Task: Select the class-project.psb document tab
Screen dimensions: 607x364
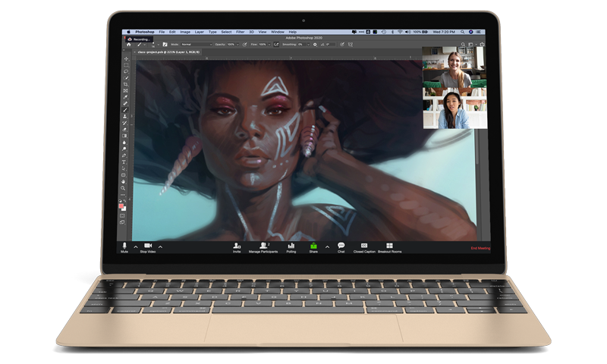Action: (x=168, y=52)
